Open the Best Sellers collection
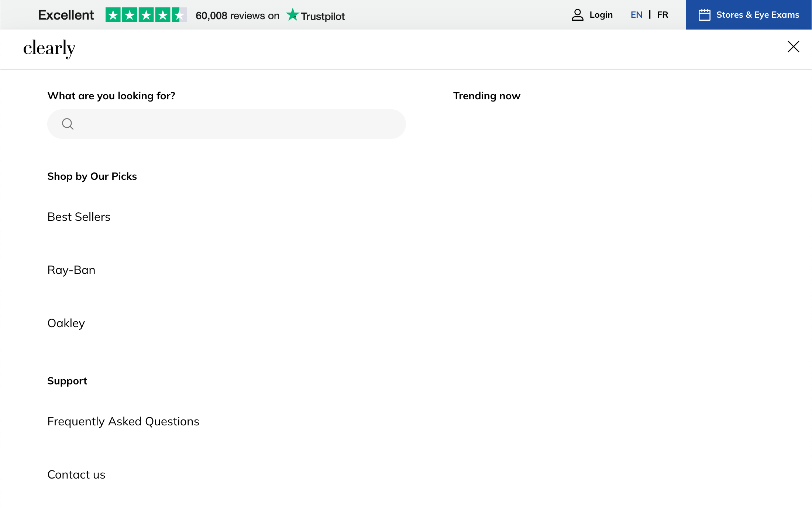Screen dimensions: 812x514 tap(79, 217)
